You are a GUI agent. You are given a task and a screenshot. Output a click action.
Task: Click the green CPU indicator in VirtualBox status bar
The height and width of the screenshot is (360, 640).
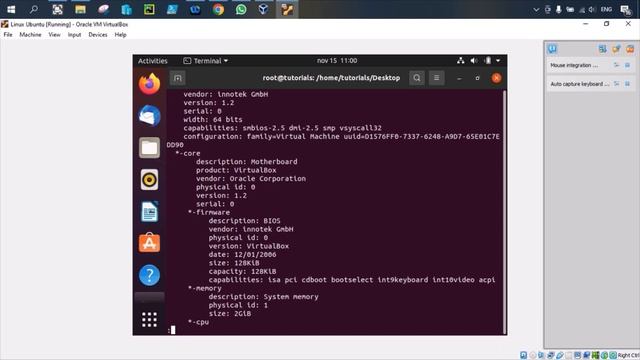[x=596, y=355]
